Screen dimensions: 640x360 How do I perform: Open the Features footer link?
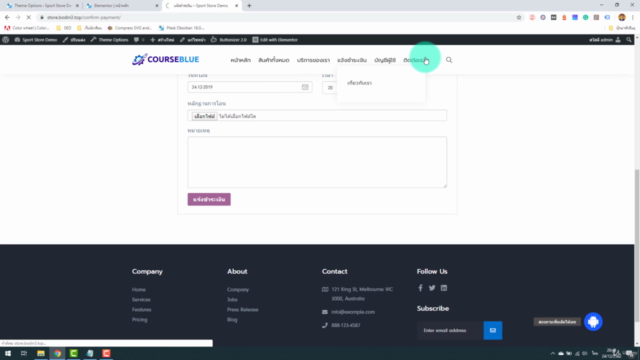[x=142, y=309]
